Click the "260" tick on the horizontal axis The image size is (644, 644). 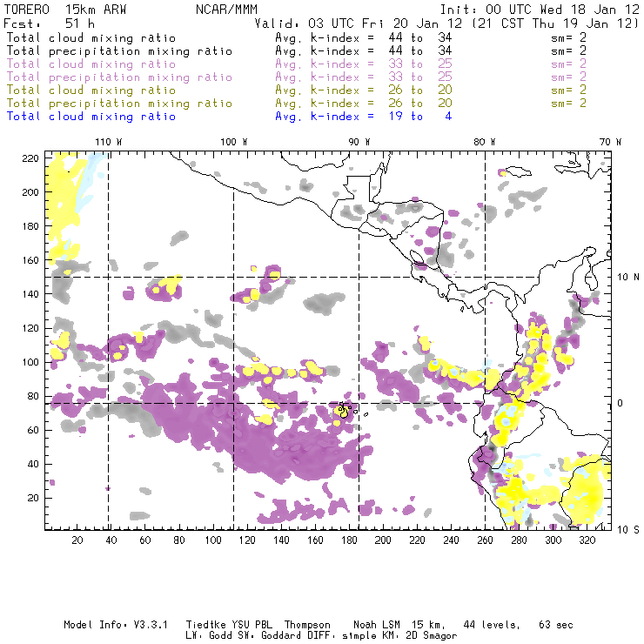(x=485, y=540)
